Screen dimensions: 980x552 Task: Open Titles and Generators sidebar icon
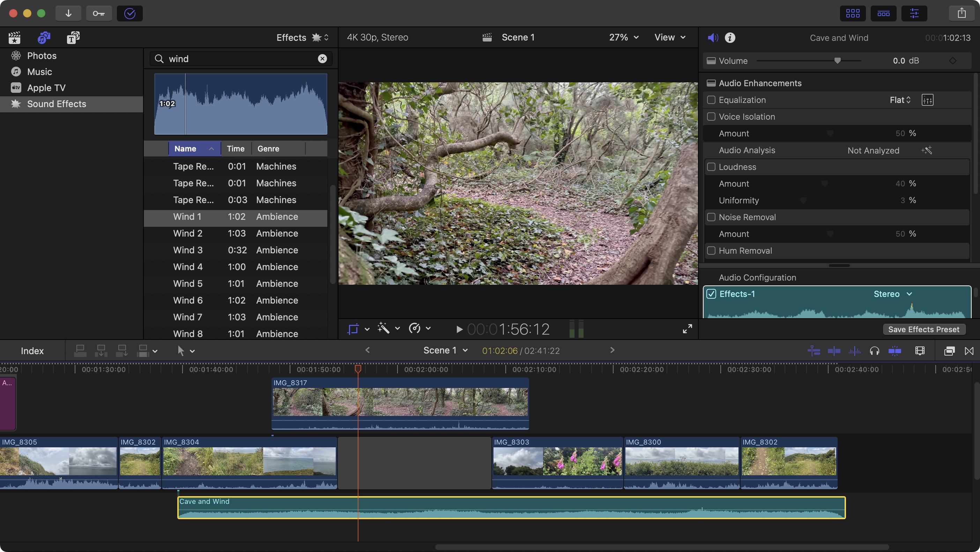pos(73,38)
